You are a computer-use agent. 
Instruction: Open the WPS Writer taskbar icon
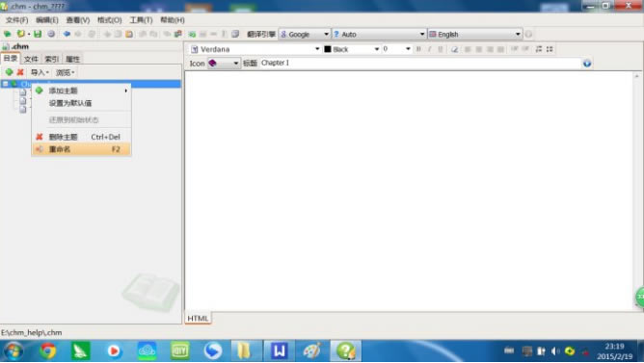pyautogui.click(x=279, y=351)
